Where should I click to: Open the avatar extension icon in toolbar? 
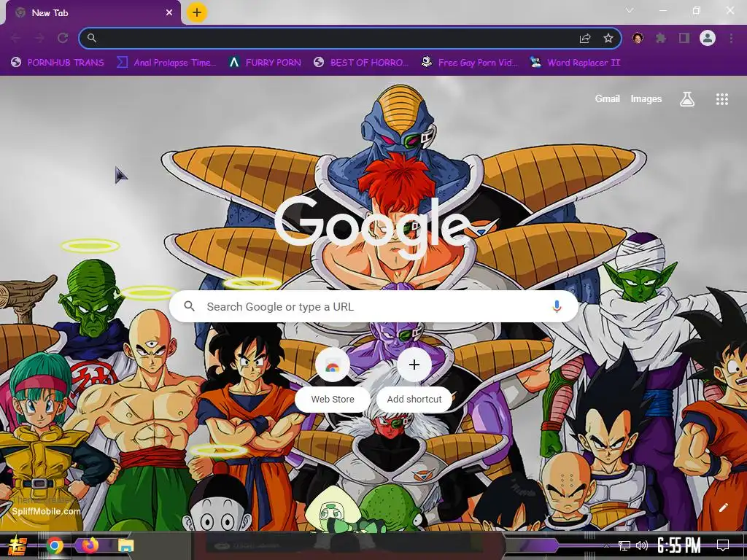[x=638, y=38]
